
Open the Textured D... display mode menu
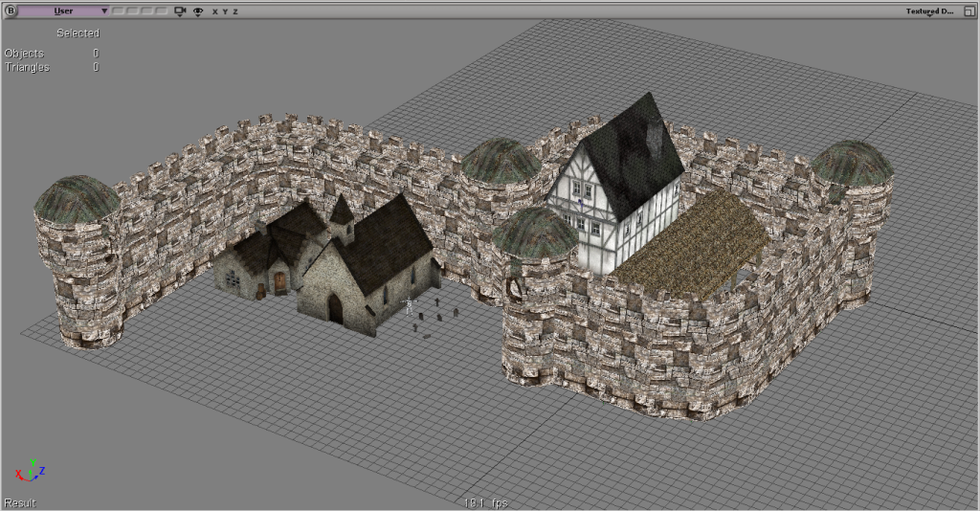click(929, 11)
